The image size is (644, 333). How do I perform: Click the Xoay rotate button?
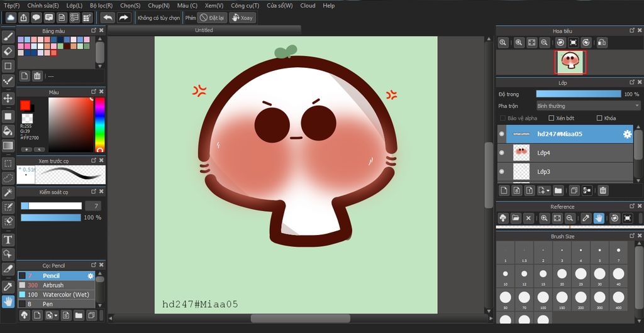click(242, 18)
